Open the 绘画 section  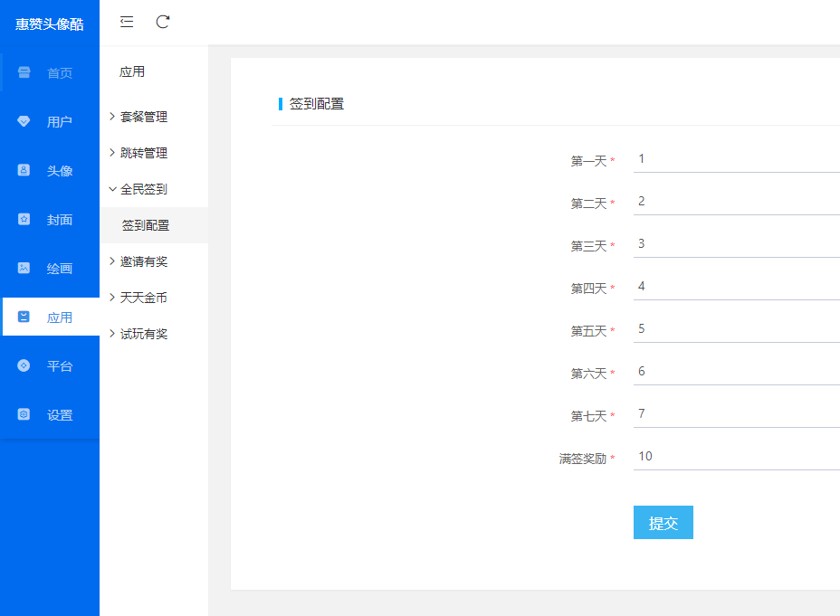tap(60, 268)
